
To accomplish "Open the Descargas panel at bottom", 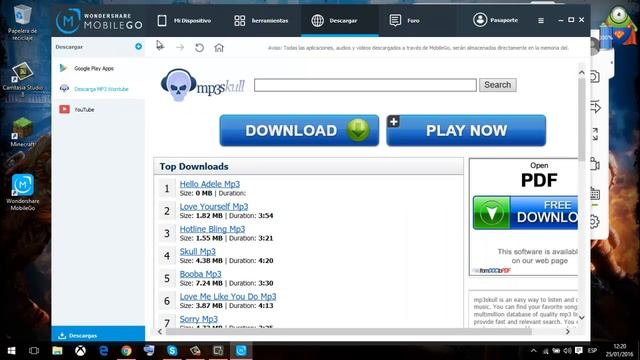I will click(98, 336).
